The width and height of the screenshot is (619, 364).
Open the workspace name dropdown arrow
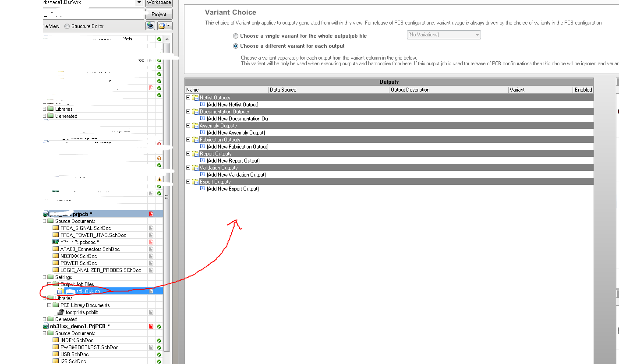click(139, 3)
